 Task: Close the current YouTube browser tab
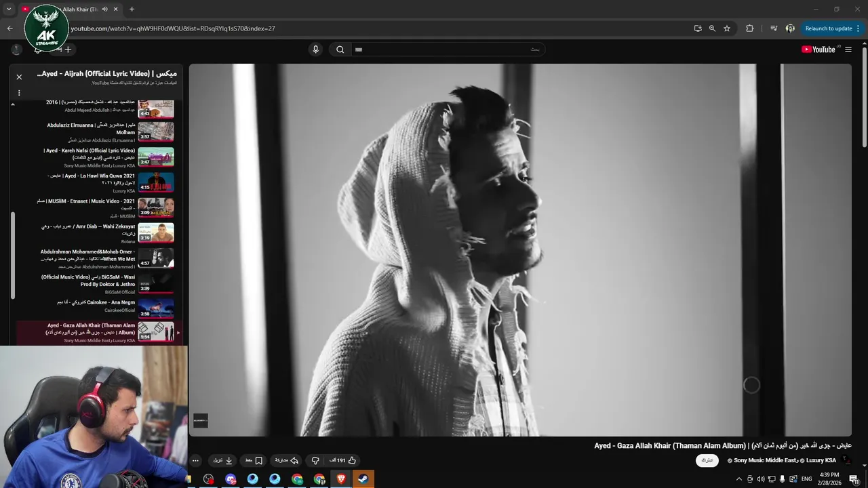(116, 9)
